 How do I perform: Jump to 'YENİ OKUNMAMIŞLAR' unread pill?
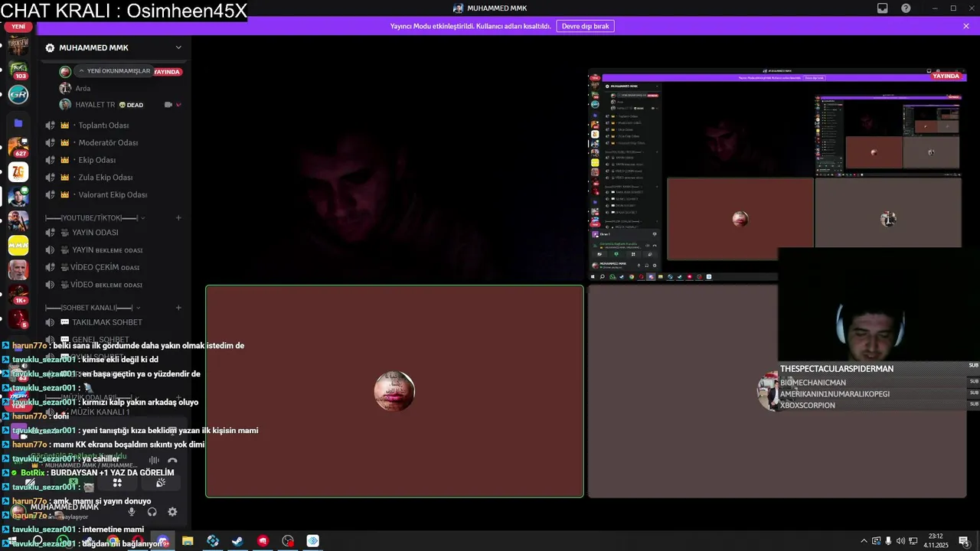[113, 71]
